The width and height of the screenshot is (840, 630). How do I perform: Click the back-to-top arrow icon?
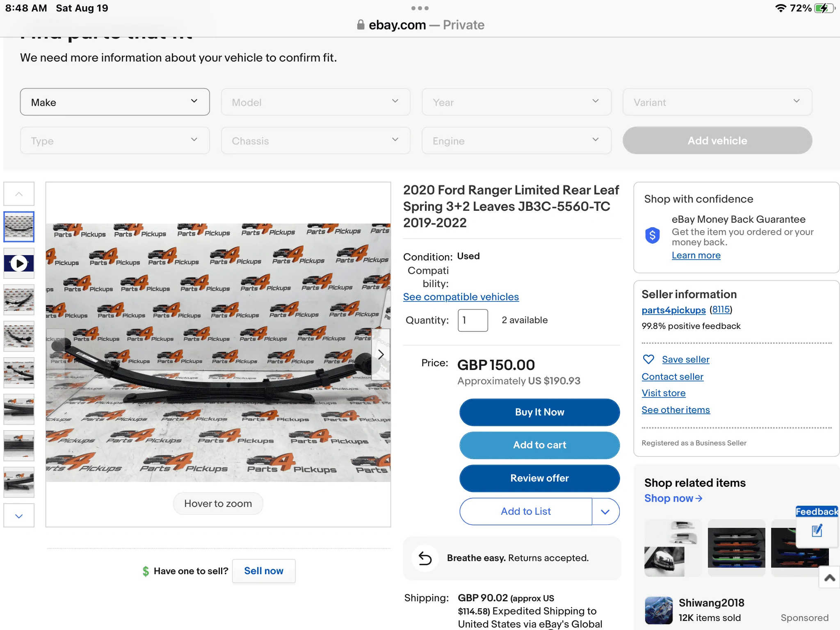pyautogui.click(x=829, y=577)
